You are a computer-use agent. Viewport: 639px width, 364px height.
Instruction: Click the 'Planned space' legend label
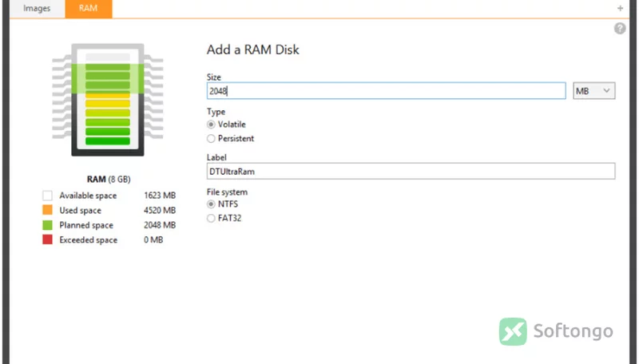coord(86,225)
